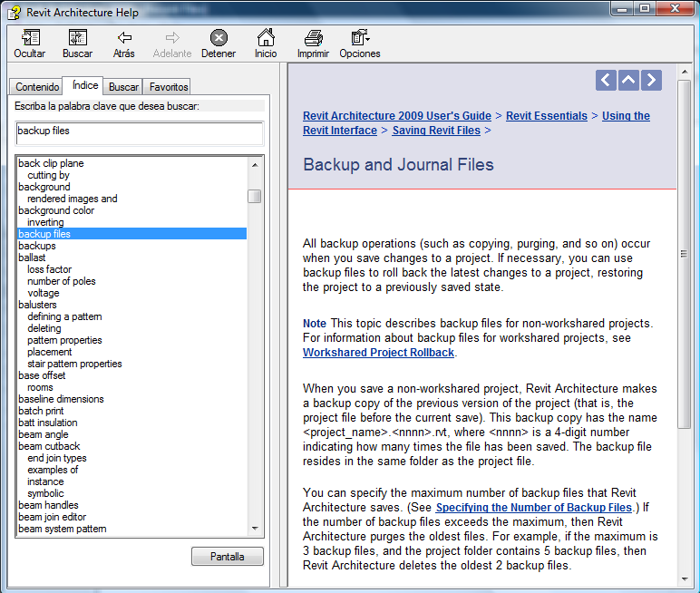Select 'rendered images and' index entry
This screenshot has width=700, height=593.
point(73,199)
